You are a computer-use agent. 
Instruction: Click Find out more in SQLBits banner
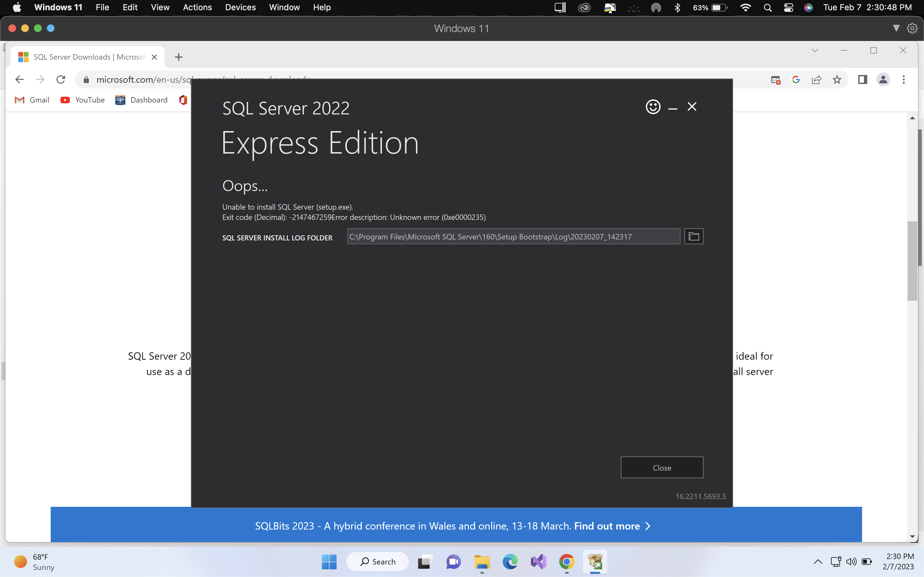pos(607,526)
